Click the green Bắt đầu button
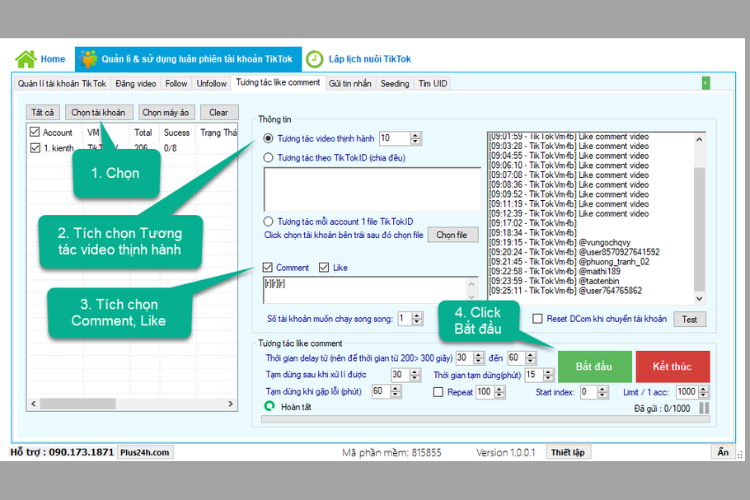 coord(595,367)
